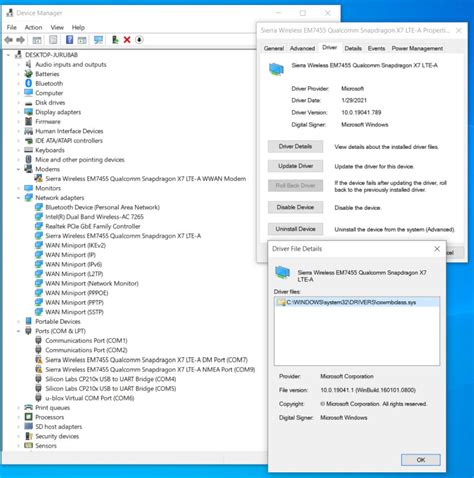Expand the Audio inputs and outputs category

[19, 64]
